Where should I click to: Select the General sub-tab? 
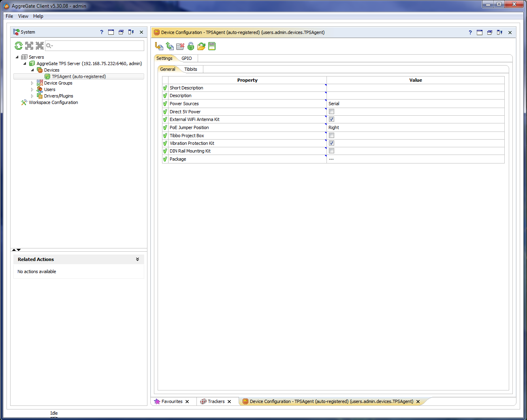tap(168, 69)
